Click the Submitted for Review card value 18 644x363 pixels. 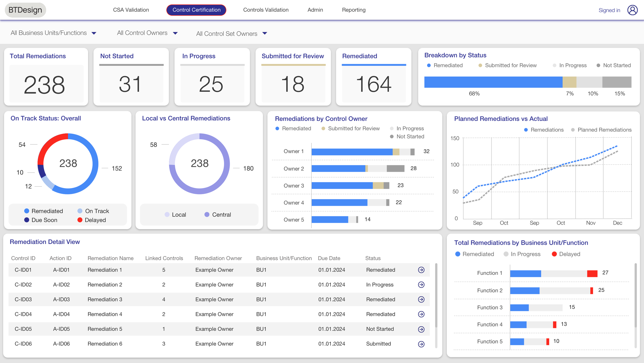293,84
